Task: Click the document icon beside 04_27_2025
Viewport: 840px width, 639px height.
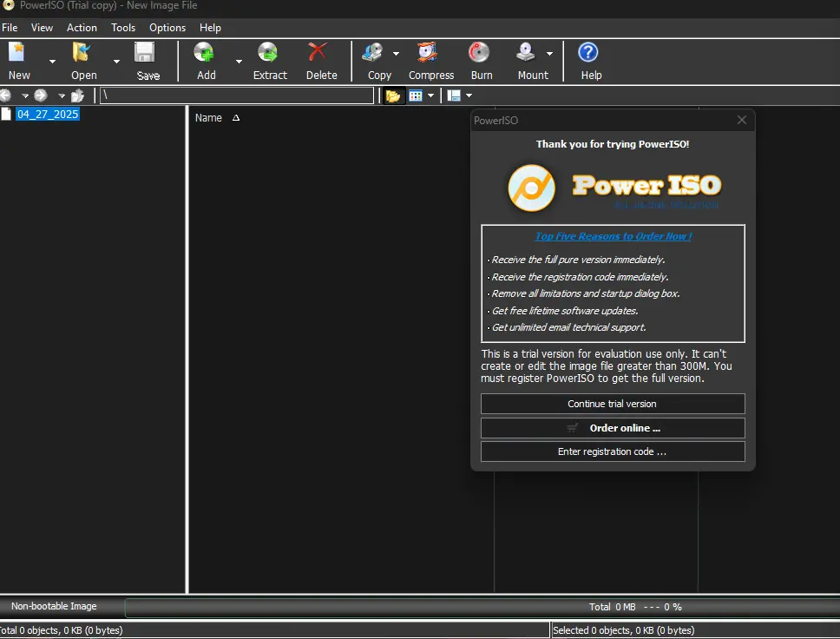Action: pos(6,115)
